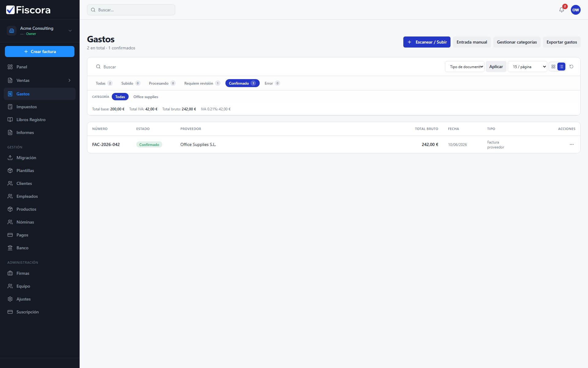Image resolution: width=588 pixels, height=368 pixels.
Task: Select the Error status tab
Action: click(x=272, y=83)
